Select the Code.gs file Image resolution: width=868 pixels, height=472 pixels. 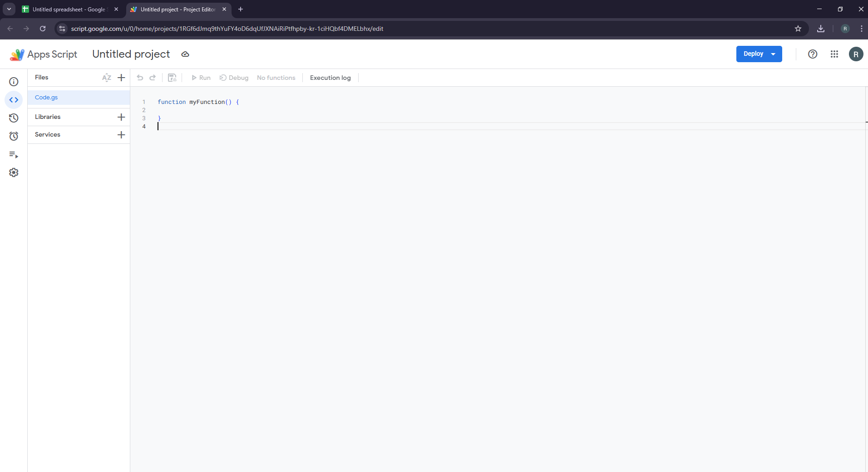46,98
